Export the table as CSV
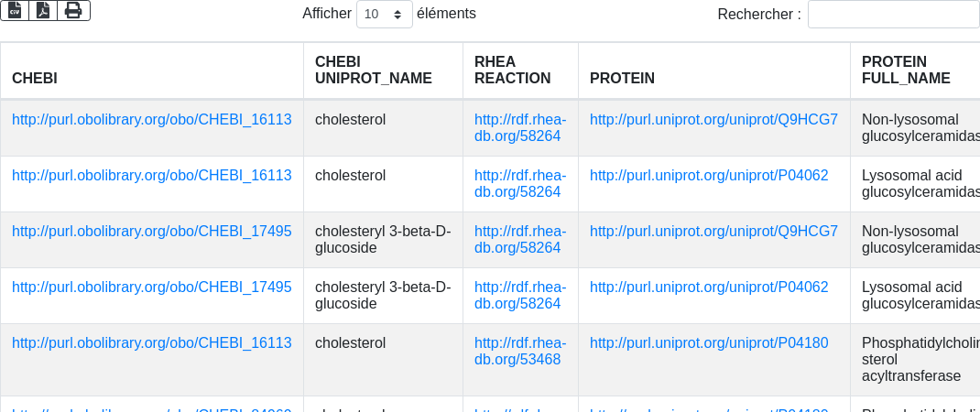 tap(15, 10)
